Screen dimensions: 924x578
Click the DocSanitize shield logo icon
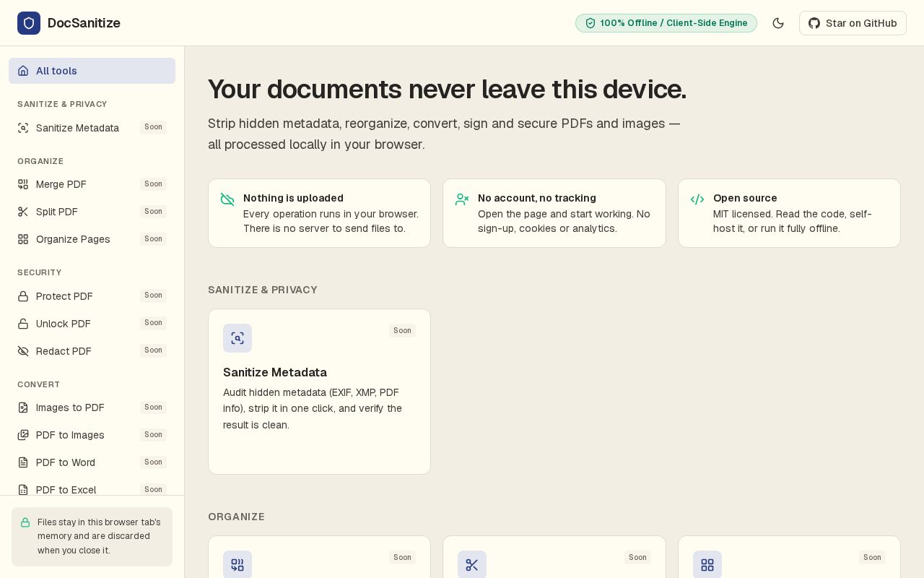[29, 23]
